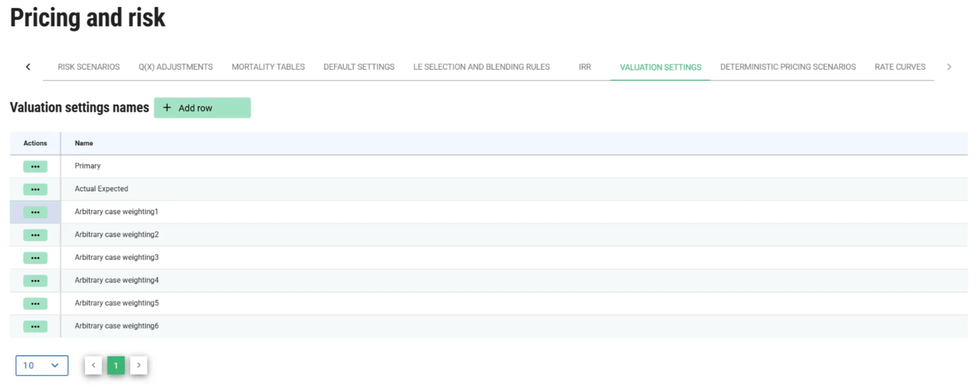Click ellipsis icon for Arbitrary case weighting2
Image resolution: width=980 pixels, height=391 pixels.
click(x=35, y=235)
